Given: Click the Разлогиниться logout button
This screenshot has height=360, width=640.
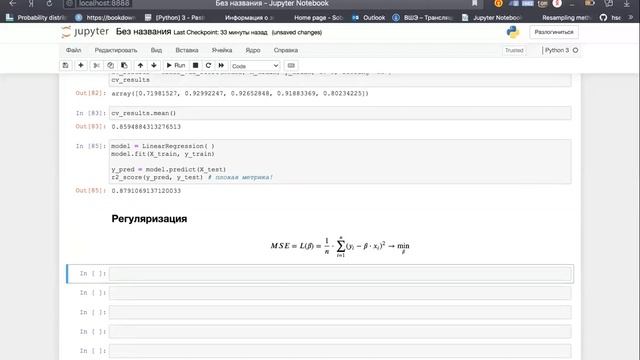Looking at the screenshot, I should tap(554, 32).
